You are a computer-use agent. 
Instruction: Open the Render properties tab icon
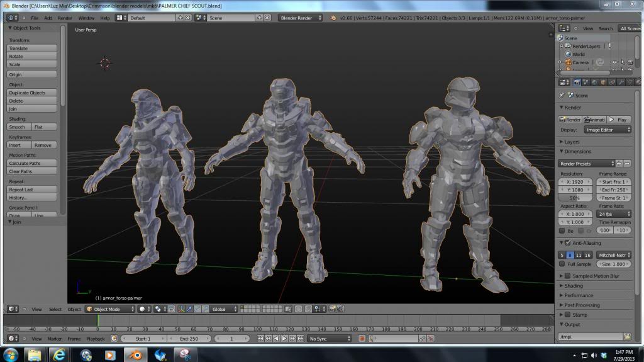click(577, 82)
